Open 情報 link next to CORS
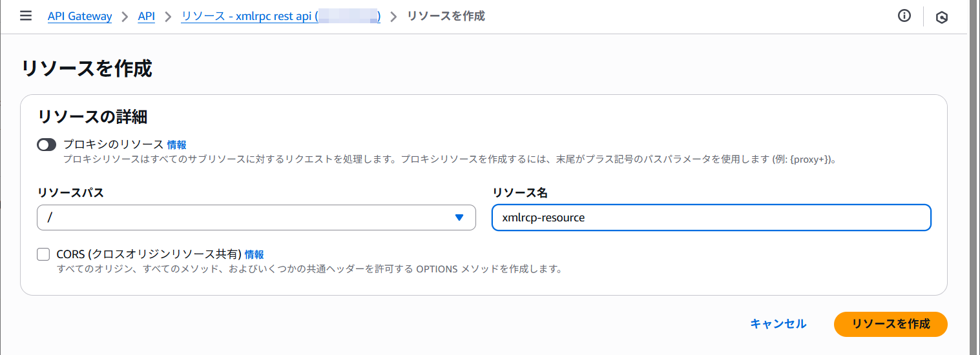The width and height of the screenshot is (980, 355). (254, 254)
